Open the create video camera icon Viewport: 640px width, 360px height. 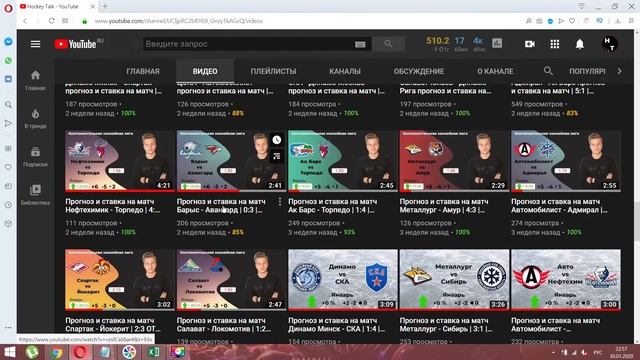click(x=530, y=44)
